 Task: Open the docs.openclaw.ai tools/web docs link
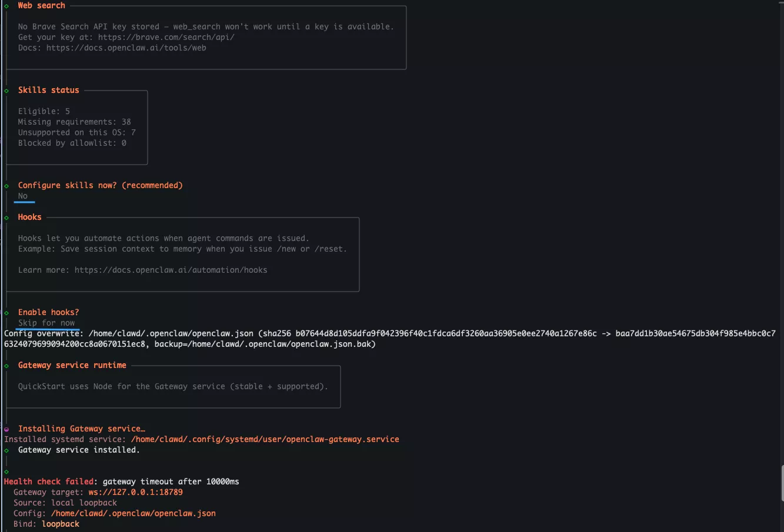(x=126, y=48)
